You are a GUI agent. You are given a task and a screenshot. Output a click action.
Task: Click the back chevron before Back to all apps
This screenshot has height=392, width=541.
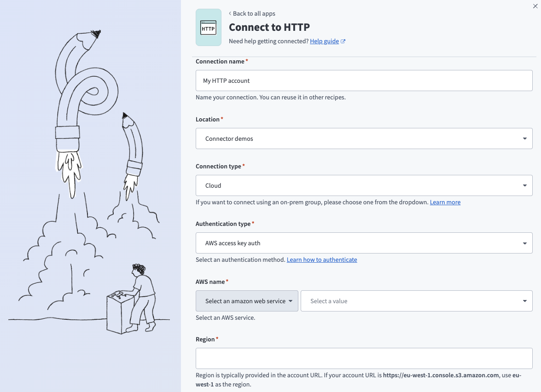tap(230, 13)
